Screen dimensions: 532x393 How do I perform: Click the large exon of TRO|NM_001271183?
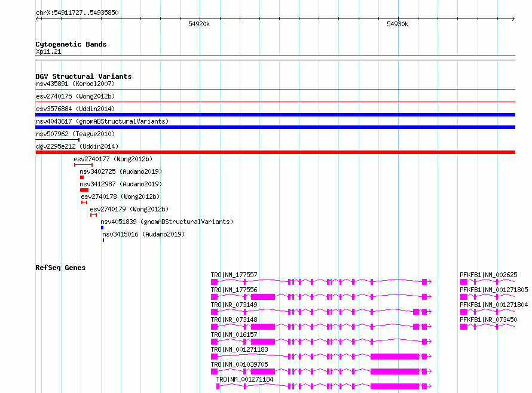tap(395, 357)
